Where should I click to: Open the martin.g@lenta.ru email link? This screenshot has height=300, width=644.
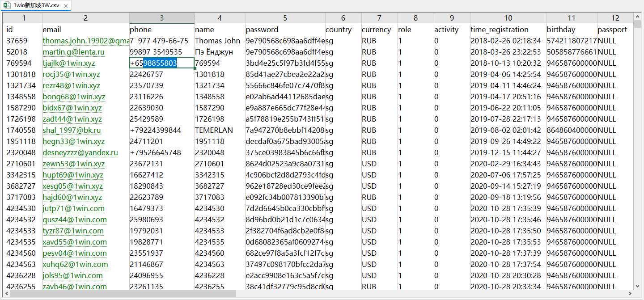(x=74, y=52)
